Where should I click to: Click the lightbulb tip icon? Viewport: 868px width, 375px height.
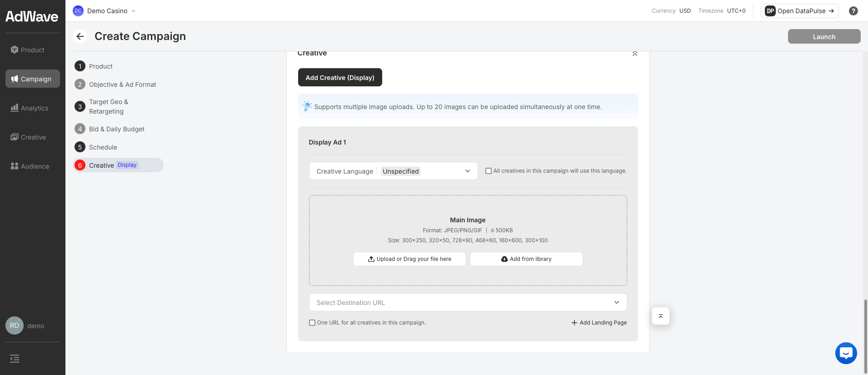[x=307, y=106]
